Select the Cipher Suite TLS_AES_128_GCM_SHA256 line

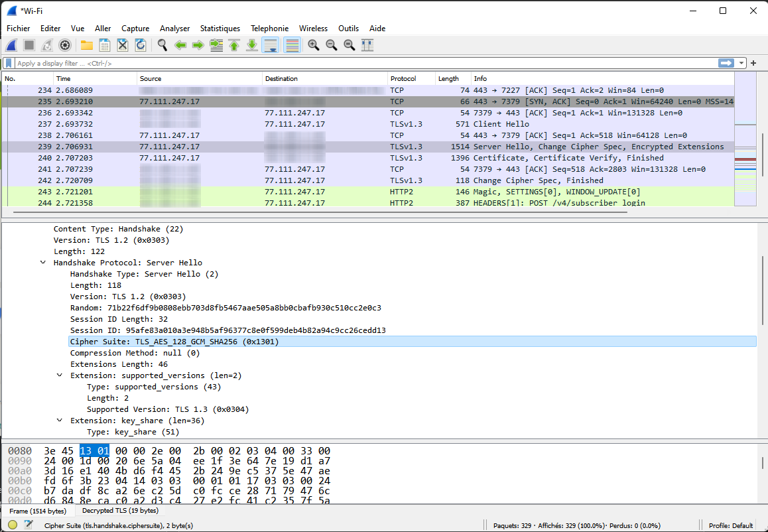[x=413, y=342]
